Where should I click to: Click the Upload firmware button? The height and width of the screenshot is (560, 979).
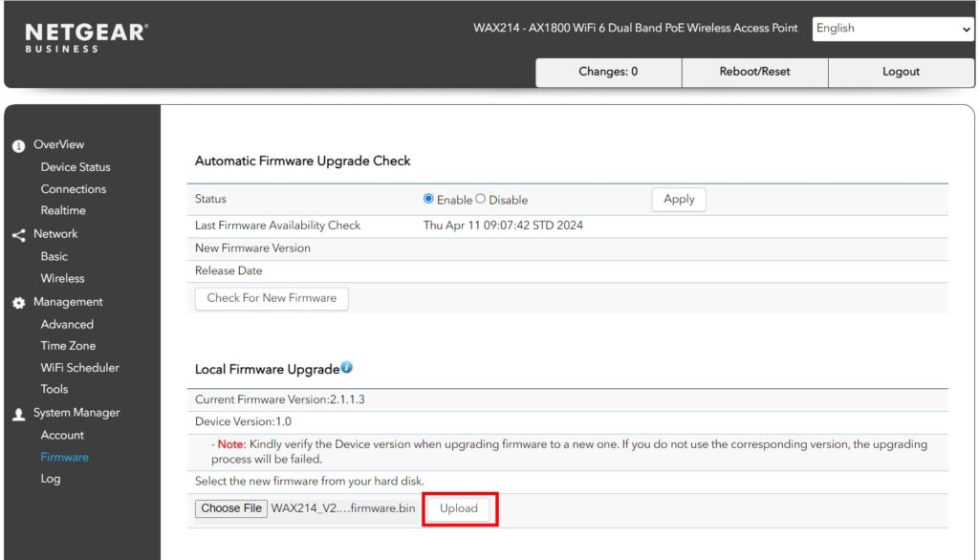coord(459,508)
